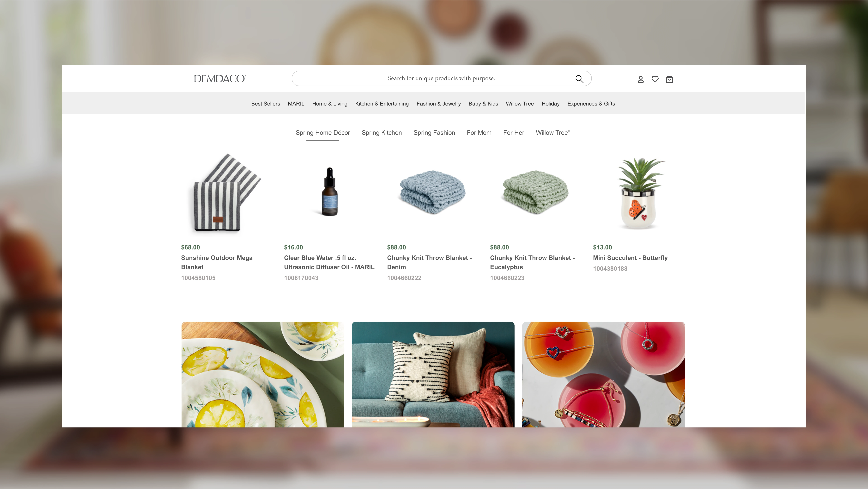
Task: Open the Experiences & Gifts menu
Action: pos(591,103)
